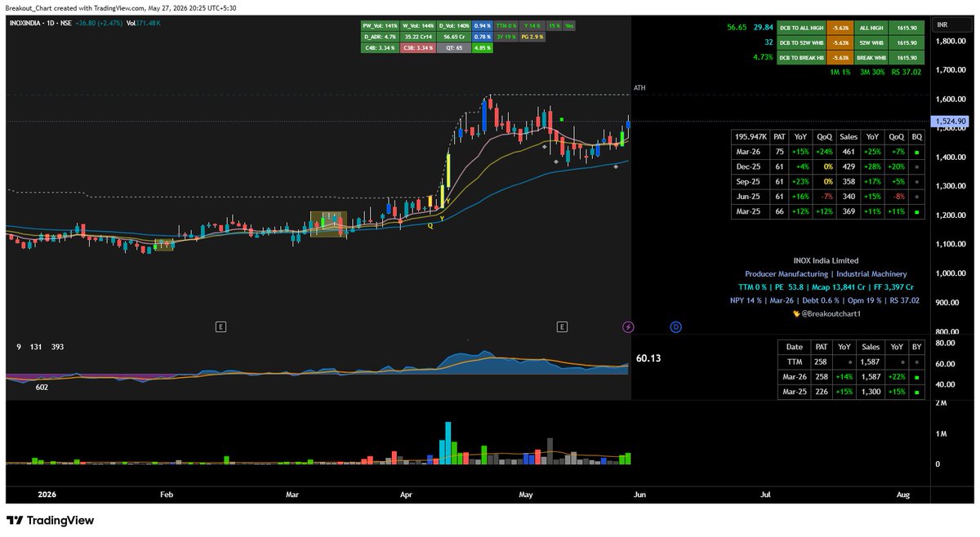This screenshot has width=980, height=537.
Task: Click the May earnings E marker
Action: click(562, 326)
